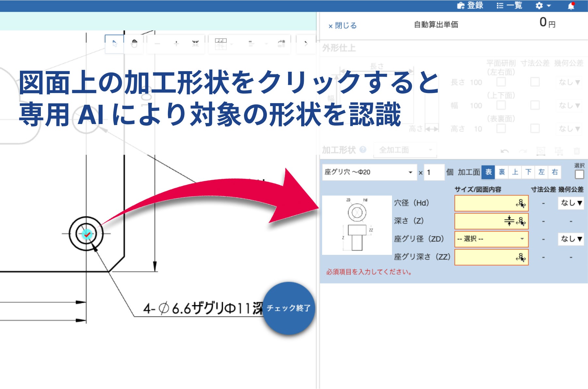Tick 寸法公差 checkbox for 長さ row
The height and width of the screenshot is (389, 588).
[535, 82]
